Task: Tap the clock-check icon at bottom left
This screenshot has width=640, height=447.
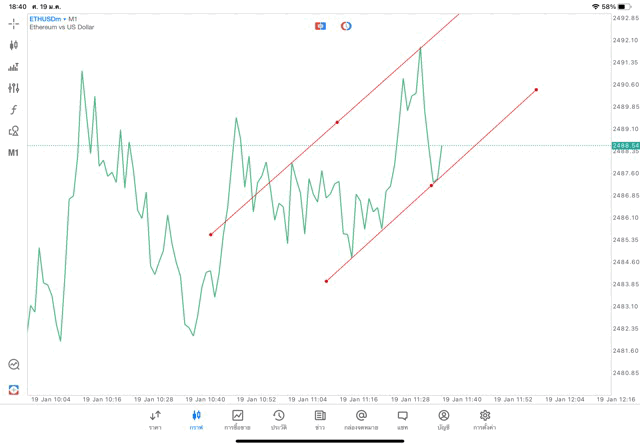Action: point(14,365)
